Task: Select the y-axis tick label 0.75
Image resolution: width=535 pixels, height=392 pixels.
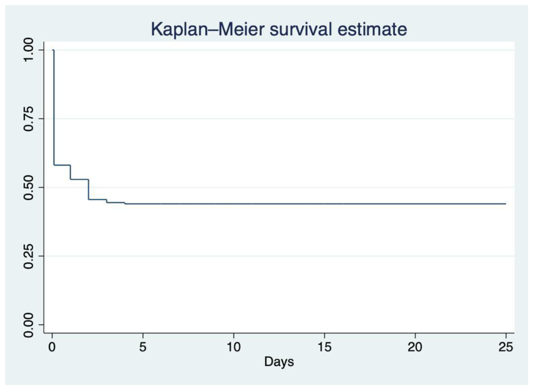Action: tap(29, 119)
